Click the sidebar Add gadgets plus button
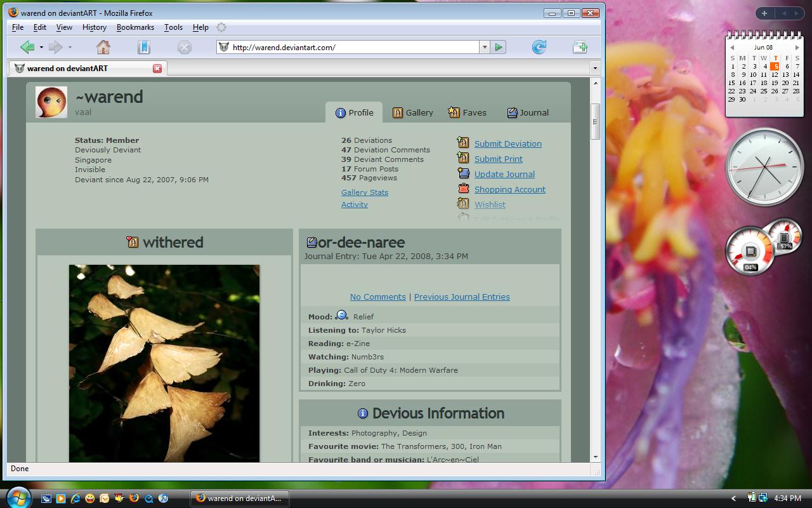The image size is (812, 508). [764, 13]
